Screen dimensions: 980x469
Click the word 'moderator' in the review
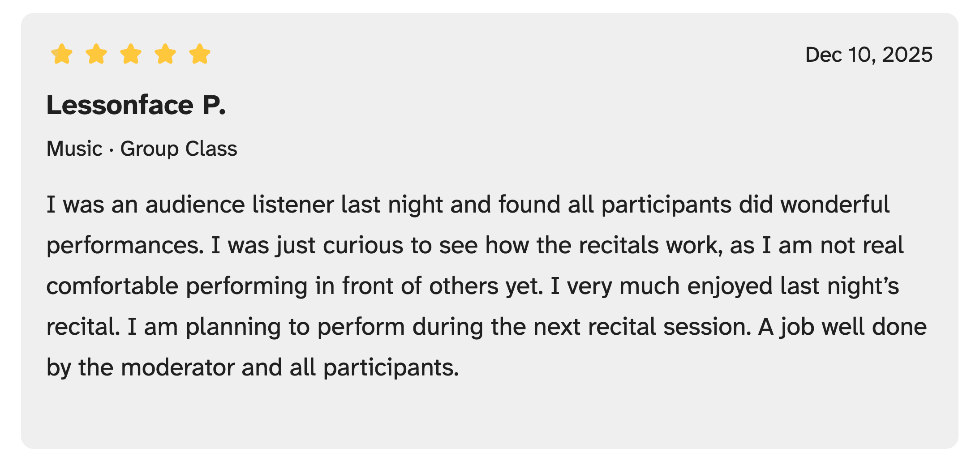[177, 367]
